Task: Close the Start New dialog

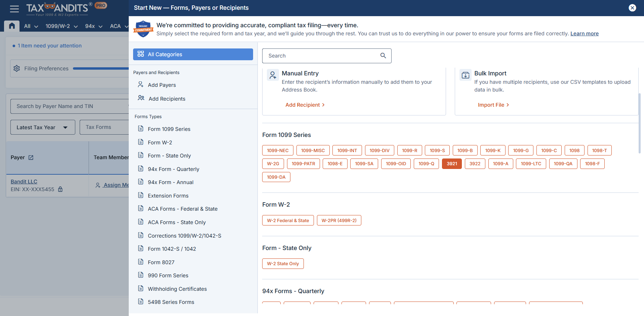Action: [x=632, y=8]
